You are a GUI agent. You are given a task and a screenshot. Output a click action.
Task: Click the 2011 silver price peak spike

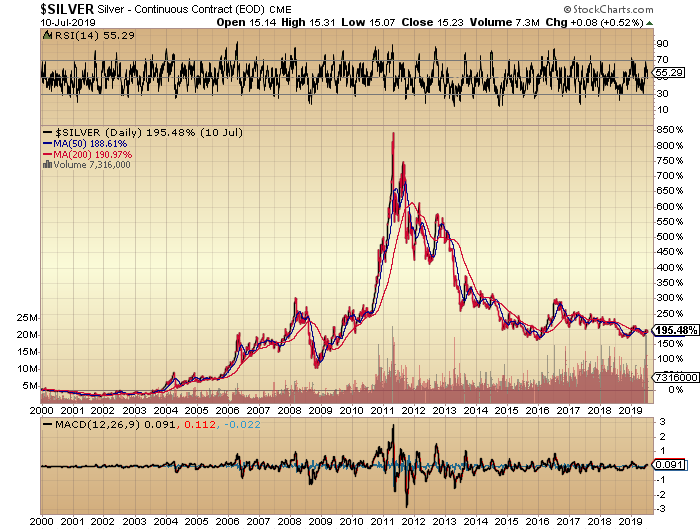(393, 134)
